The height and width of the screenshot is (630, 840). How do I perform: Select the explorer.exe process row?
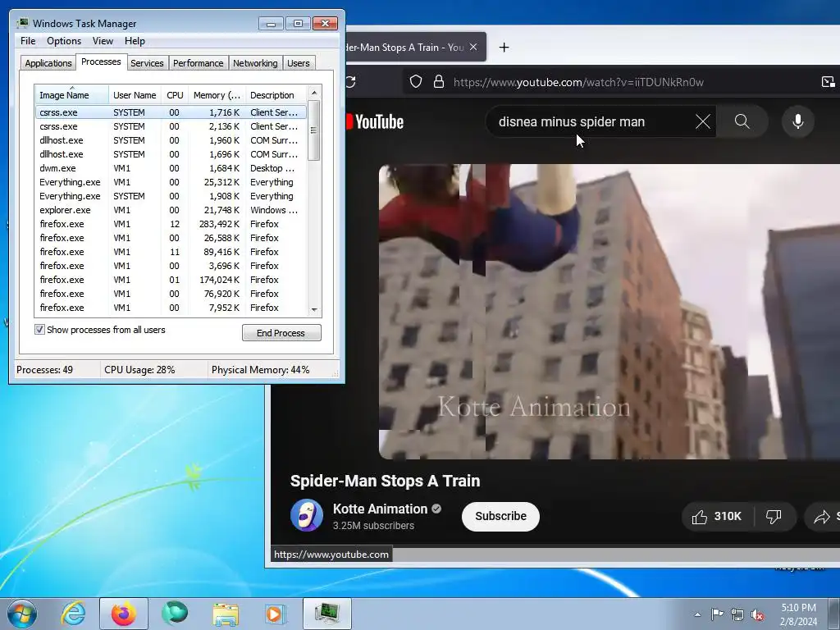click(x=171, y=210)
